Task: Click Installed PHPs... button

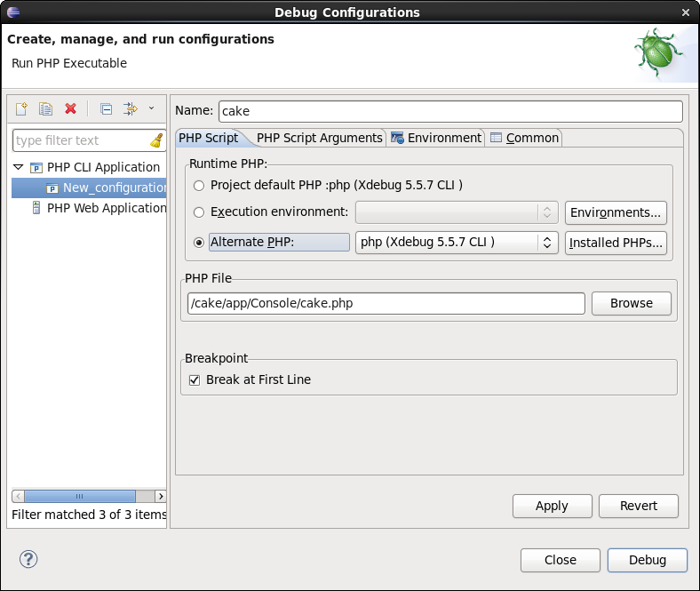Action: [x=616, y=243]
